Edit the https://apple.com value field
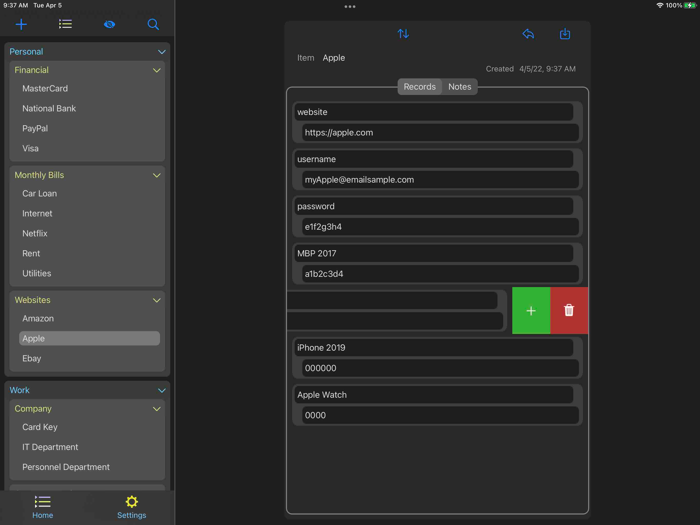 [x=440, y=133]
